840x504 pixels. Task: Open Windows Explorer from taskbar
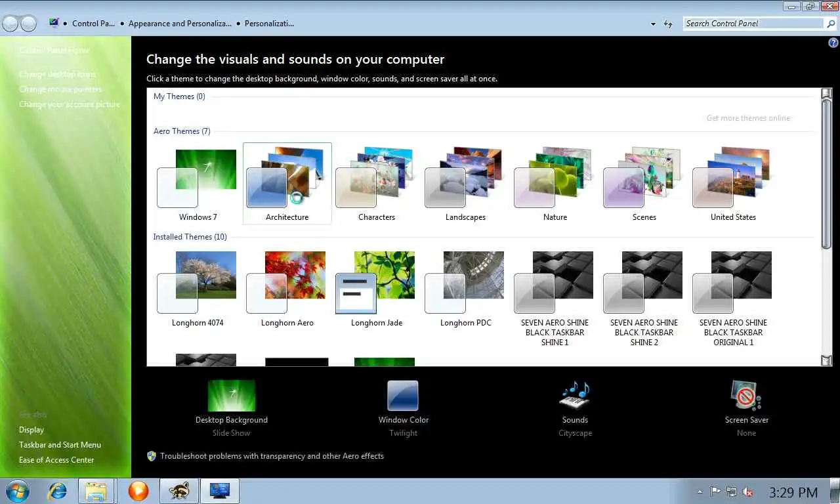pyautogui.click(x=96, y=491)
